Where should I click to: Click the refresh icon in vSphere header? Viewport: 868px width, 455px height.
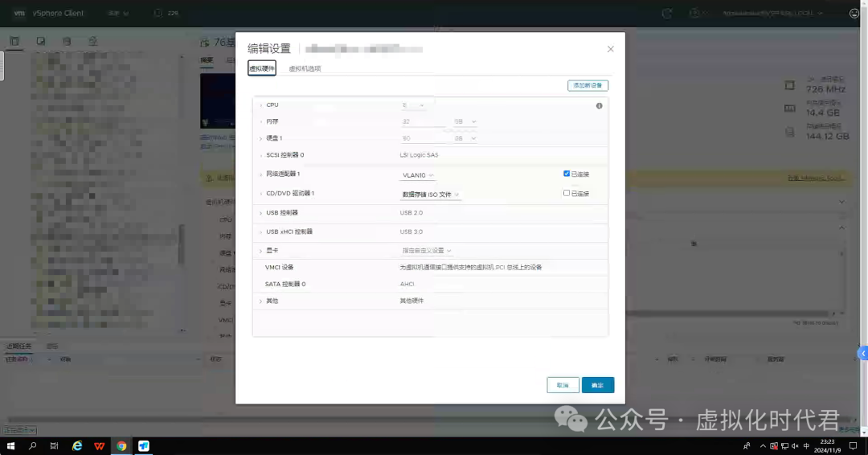point(666,14)
